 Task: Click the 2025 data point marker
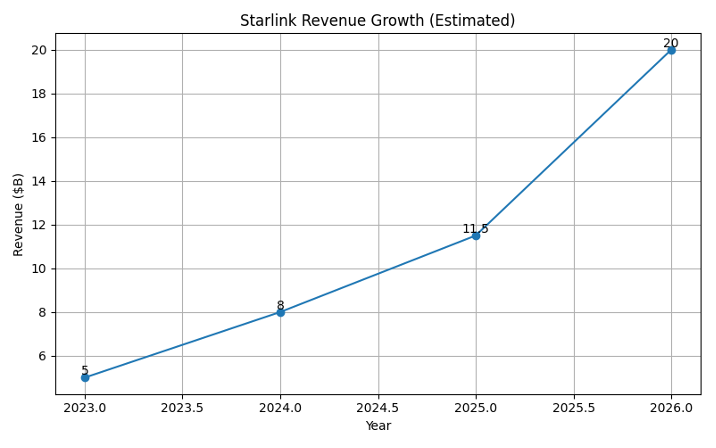coord(476,235)
